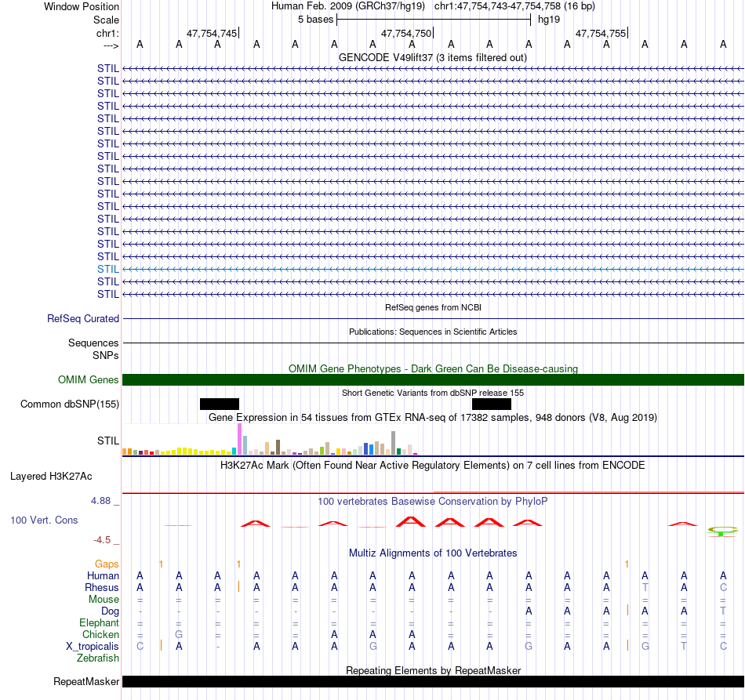The height and width of the screenshot is (700, 745).
Task: Click the 5 bases scale bar
Action: 434,20
